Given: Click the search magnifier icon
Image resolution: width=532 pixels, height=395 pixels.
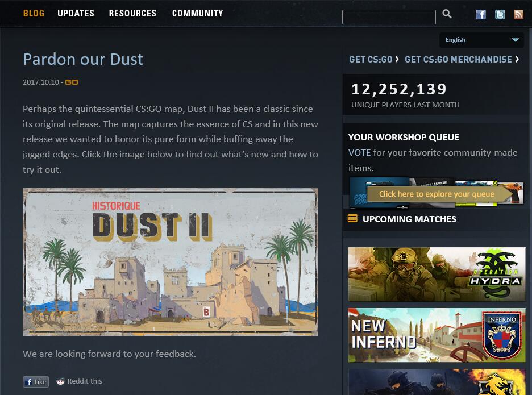Looking at the screenshot, I should click(447, 14).
